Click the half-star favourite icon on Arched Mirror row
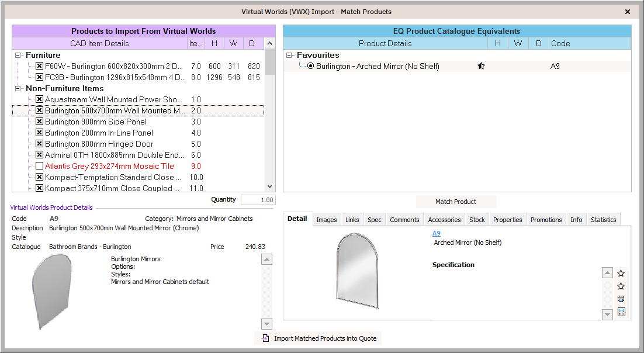Image resolution: width=644 pixels, height=353 pixels. [x=481, y=66]
